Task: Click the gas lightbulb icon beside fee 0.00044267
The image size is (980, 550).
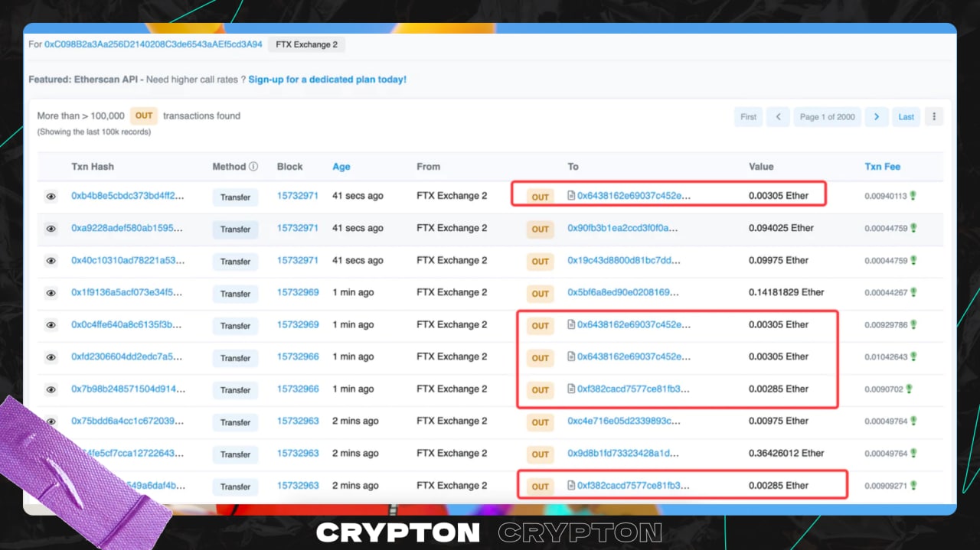Action: click(x=913, y=292)
